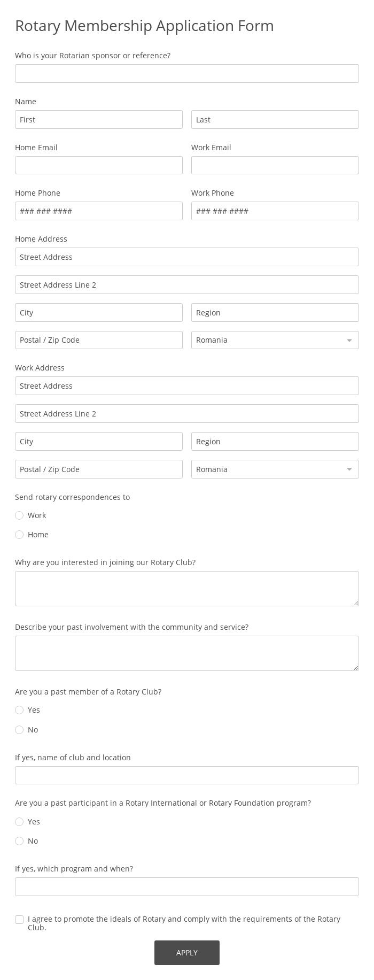Screen dimensions: 374x980
Task: Click the club name and location field
Action: tap(187, 775)
